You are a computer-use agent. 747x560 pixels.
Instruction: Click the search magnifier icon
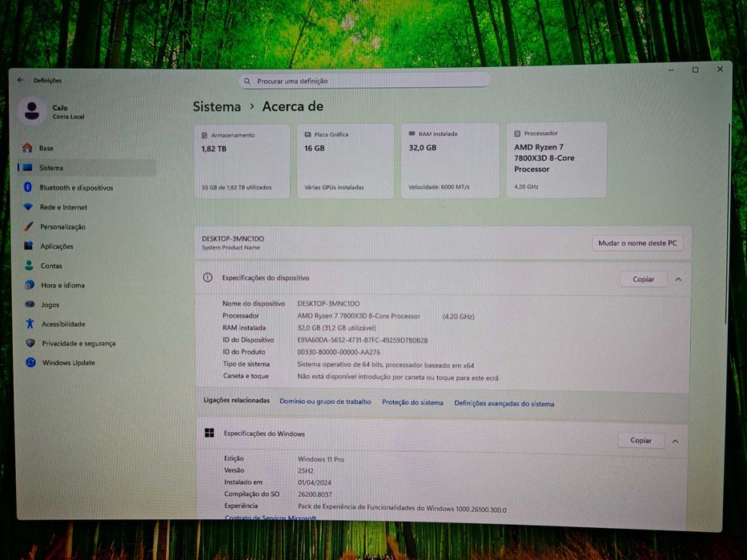[247, 82]
